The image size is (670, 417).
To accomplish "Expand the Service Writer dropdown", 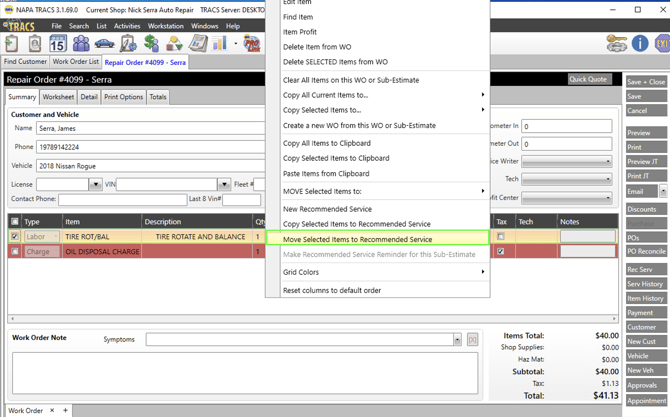I will 608,162.
